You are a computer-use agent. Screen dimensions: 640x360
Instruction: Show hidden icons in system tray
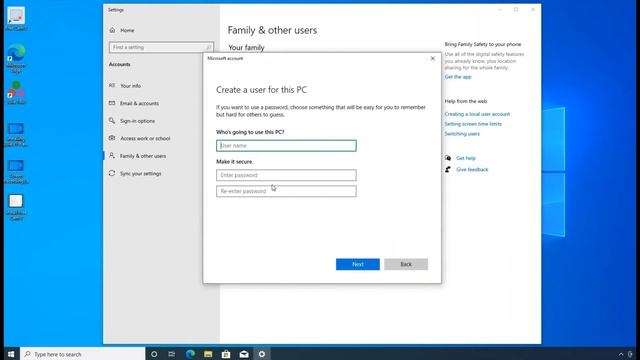pos(621,354)
